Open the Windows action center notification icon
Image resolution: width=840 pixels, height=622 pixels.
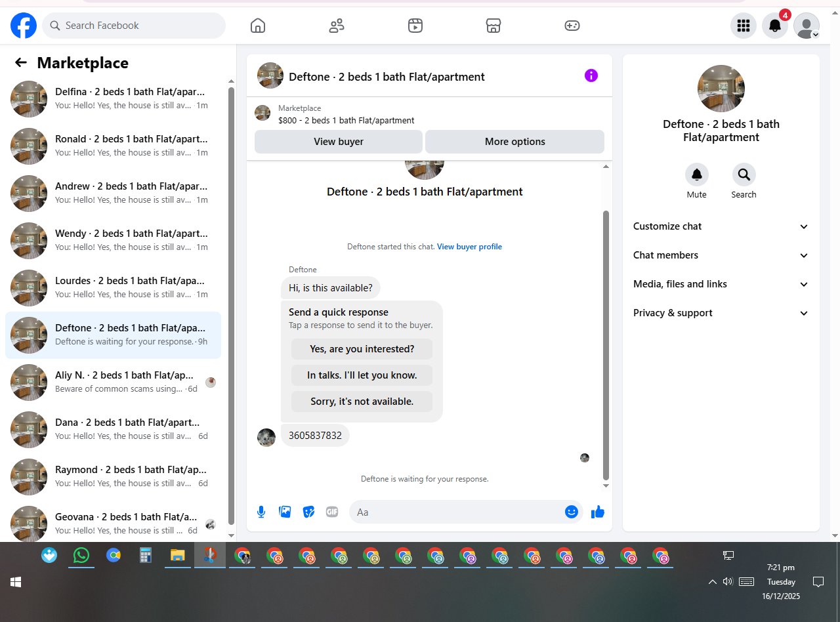point(818,581)
